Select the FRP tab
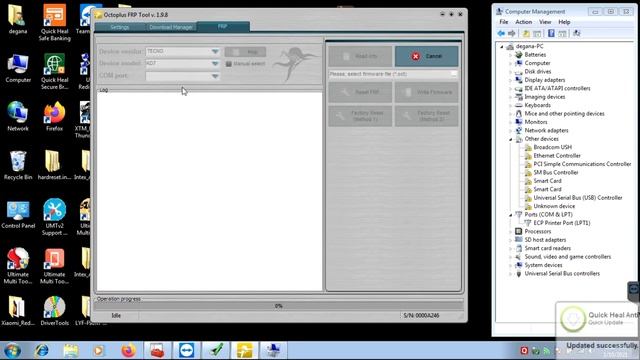Screen dimensions: 640x360 pos(223,26)
